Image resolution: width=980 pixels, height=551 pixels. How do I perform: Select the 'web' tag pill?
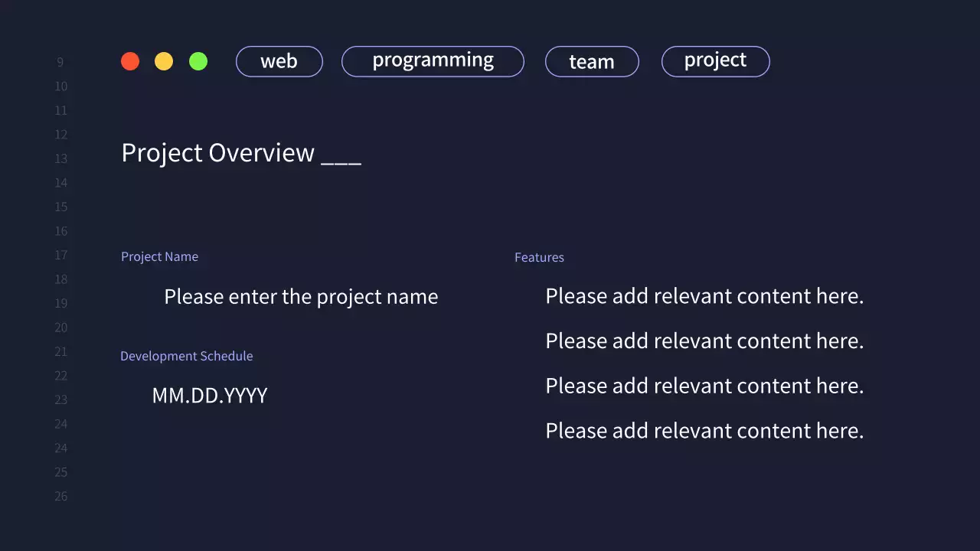(279, 61)
